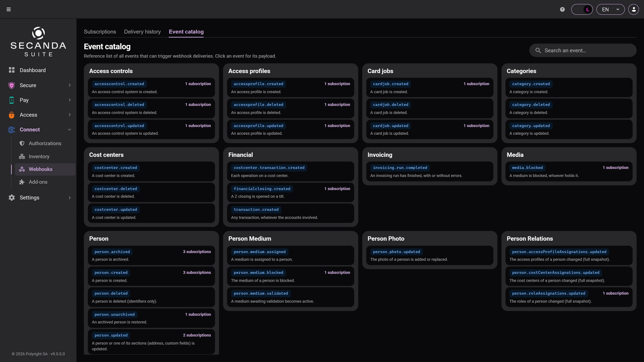
Task: Switch to the Delivery history tab
Action: click(x=142, y=32)
